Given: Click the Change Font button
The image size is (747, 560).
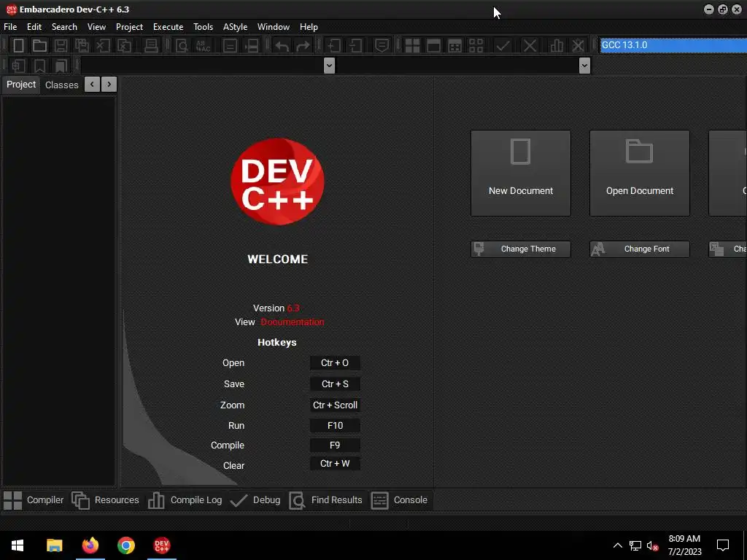Looking at the screenshot, I should pos(640,249).
